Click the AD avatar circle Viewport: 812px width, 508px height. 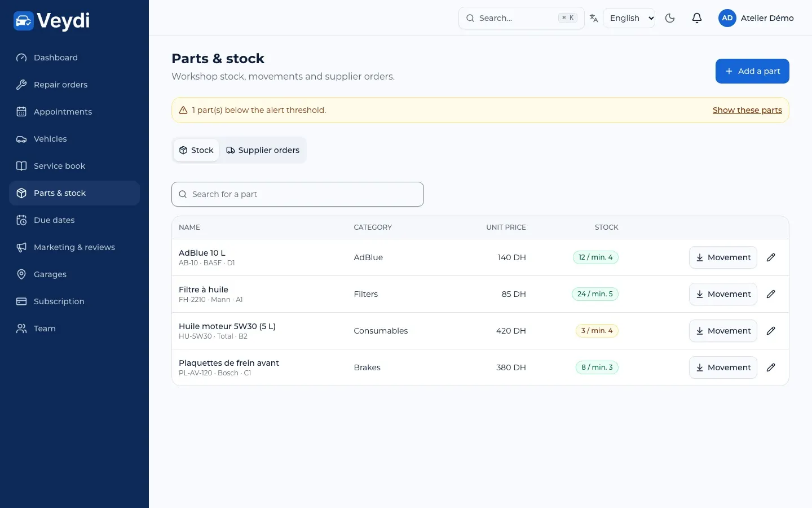[x=727, y=18]
